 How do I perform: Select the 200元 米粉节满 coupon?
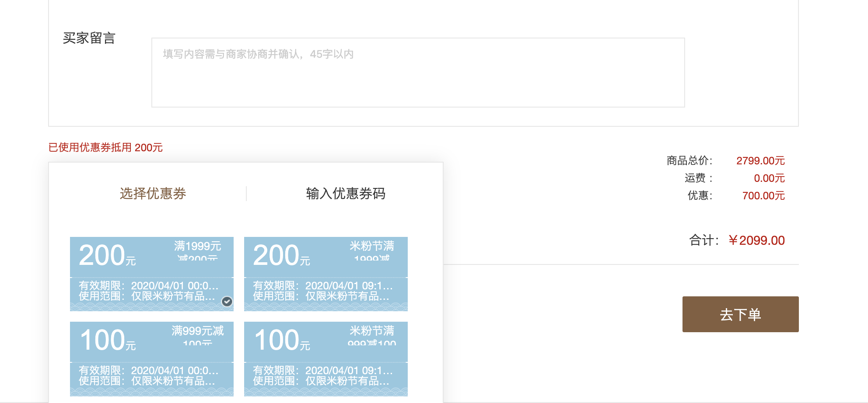325,274
